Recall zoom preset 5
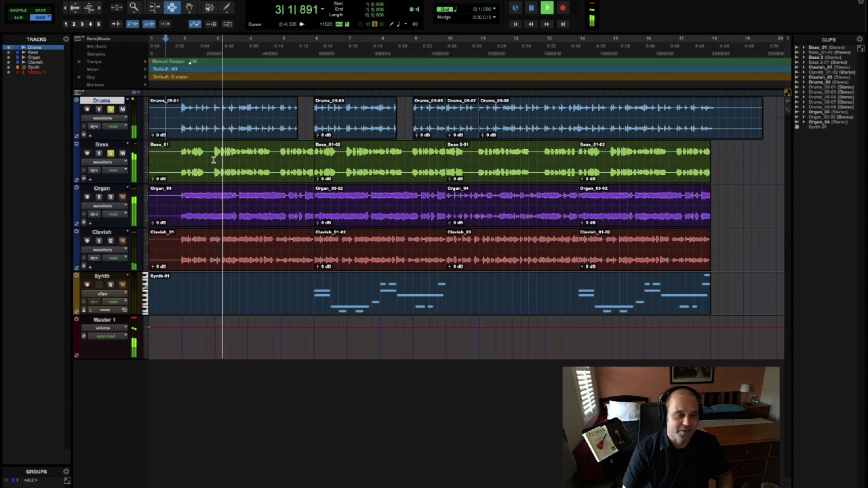Viewport: 868px width, 488px height. tap(98, 24)
